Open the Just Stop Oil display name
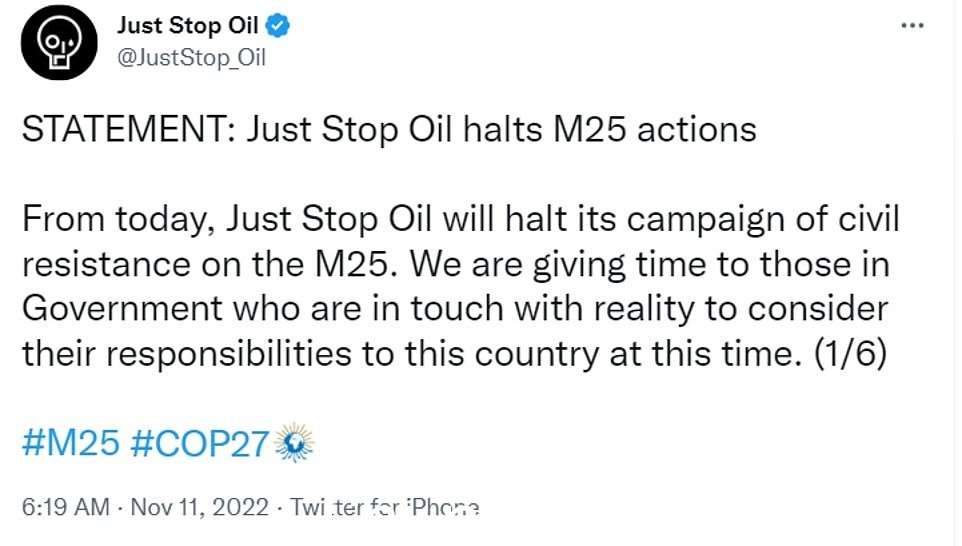 pyautogui.click(x=188, y=25)
